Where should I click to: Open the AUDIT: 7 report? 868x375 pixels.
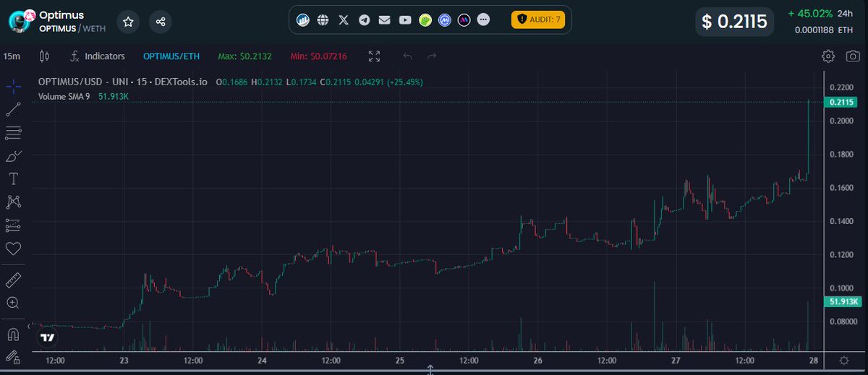(x=537, y=20)
